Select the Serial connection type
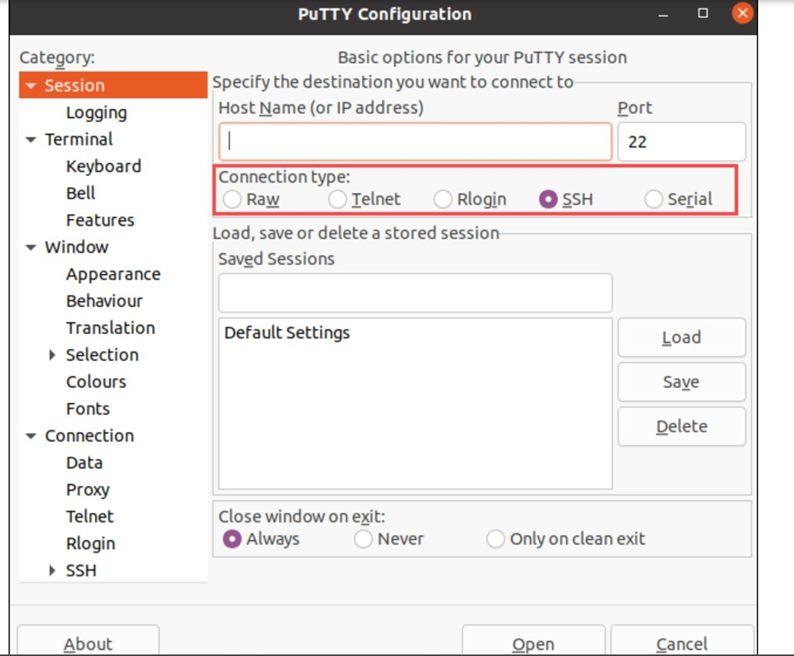794x656 pixels. tap(653, 199)
